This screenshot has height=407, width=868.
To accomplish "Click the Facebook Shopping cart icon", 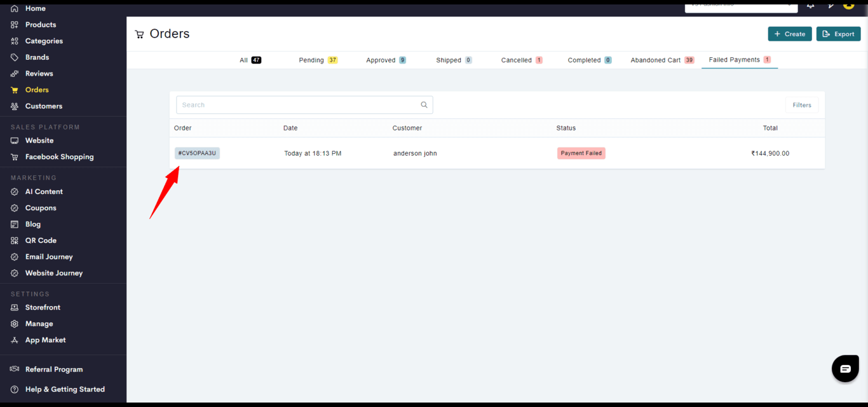I will [x=15, y=157].
